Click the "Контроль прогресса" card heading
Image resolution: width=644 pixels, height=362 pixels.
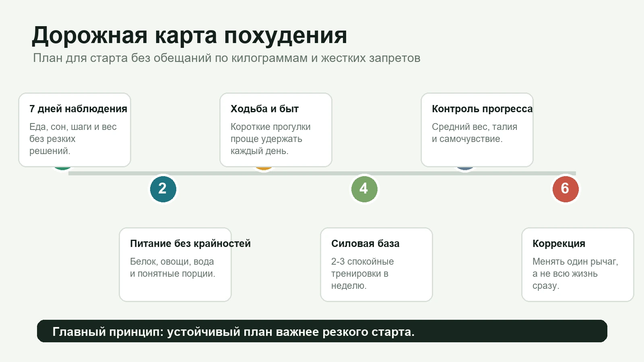pyautogui.click(x=482, y=109)
